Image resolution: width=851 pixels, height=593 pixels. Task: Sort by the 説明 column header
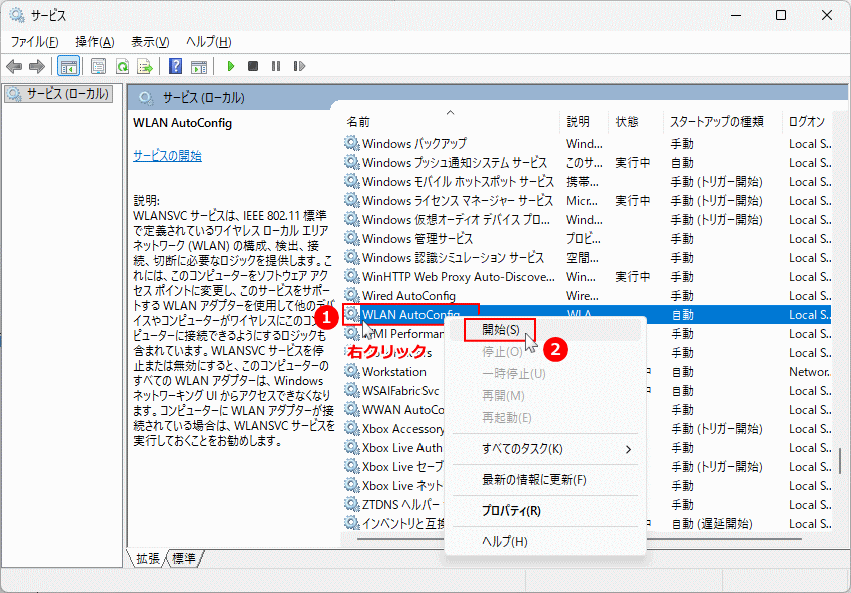point(584,122)
